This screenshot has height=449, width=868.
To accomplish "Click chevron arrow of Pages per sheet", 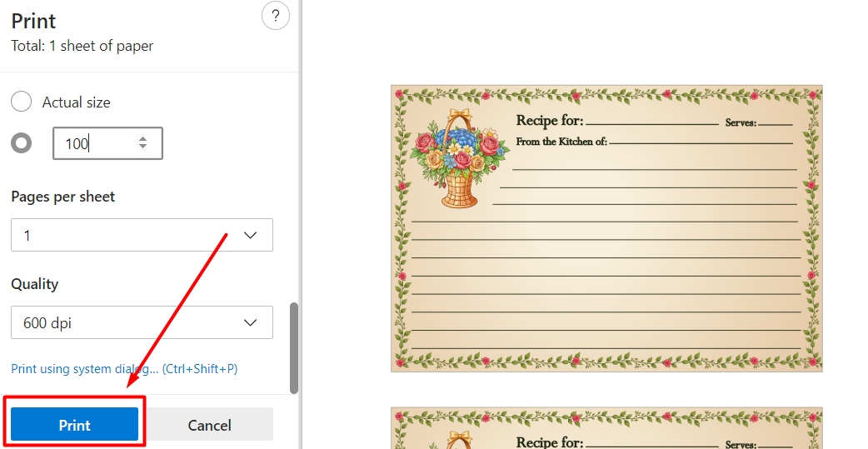I will point(250,235).
